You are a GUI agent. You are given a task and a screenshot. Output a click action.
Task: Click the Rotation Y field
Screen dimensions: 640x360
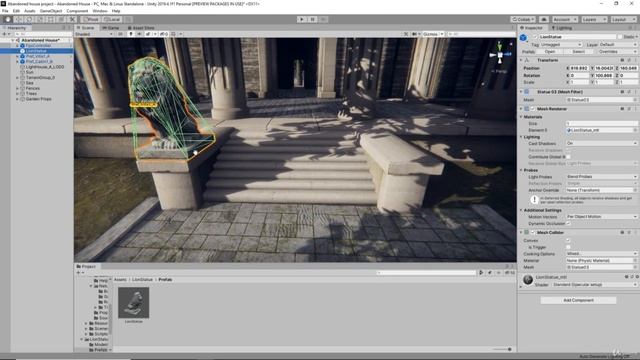[x=604, y=76]
